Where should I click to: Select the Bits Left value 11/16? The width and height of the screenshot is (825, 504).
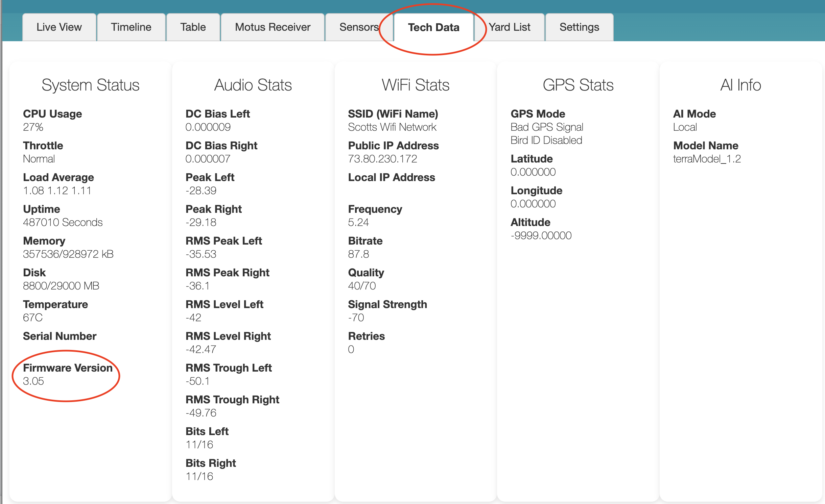tap(199, 445)
